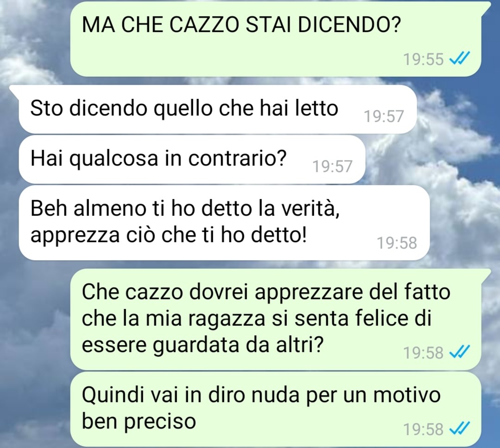This screenshot has height=448, width=500.
Task: Tap the 'Beh almeno ti ho detto la verità' bubble
Action: (x=224, y=223)
